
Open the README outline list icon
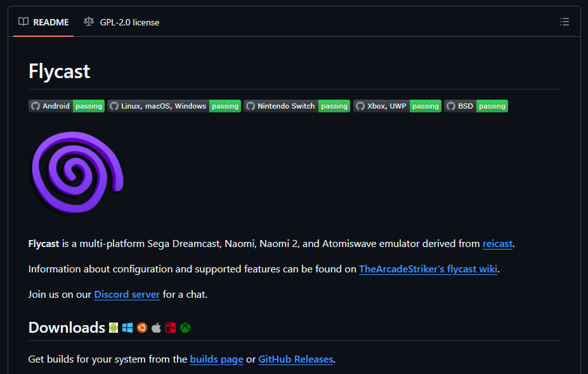tap(565, 22)
